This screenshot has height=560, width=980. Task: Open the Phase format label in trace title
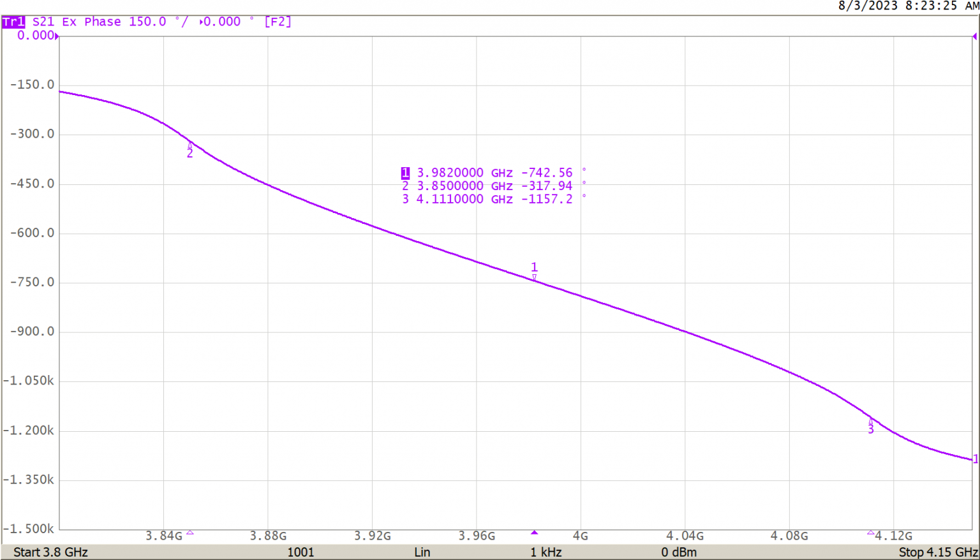[x=102, y=22]
